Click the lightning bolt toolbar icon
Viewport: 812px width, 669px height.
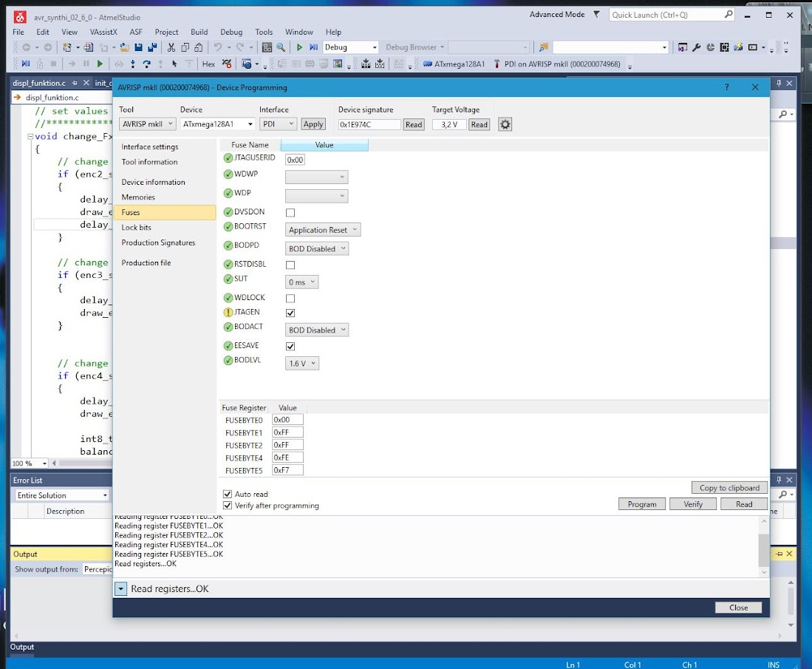point(738,47)
